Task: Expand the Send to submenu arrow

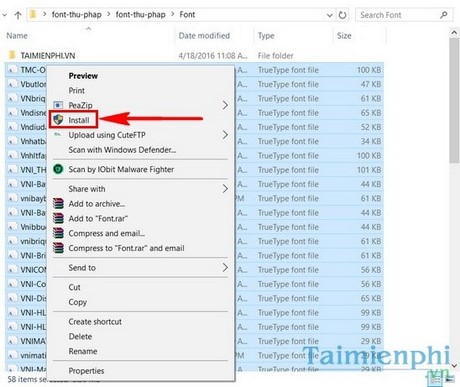Action: click(x=225, y=267)
